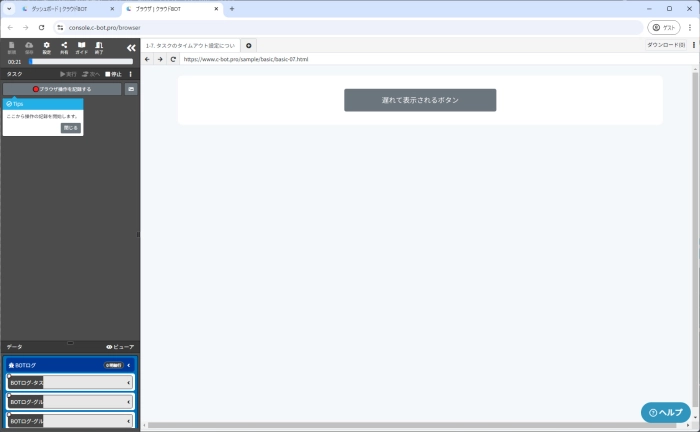Expand the first BOTログ-タス row
The height and width of the screenshot is (432, 700).
(x=128, y=382)
